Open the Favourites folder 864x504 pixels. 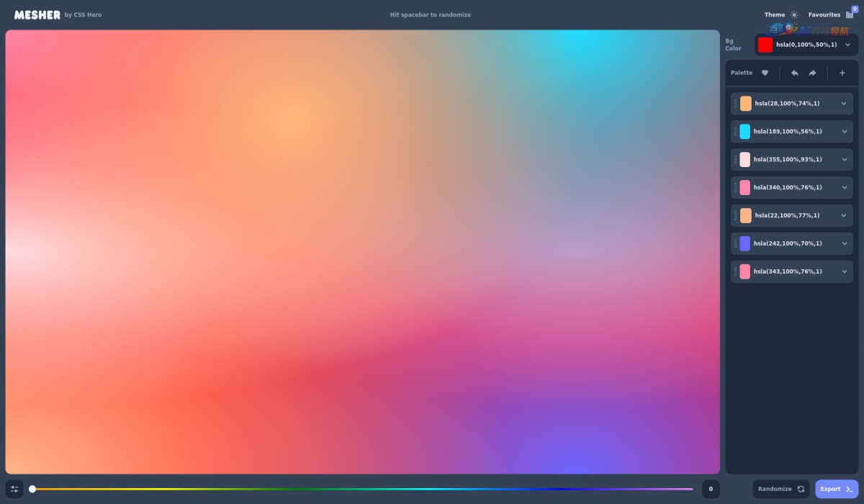[850, 14]
